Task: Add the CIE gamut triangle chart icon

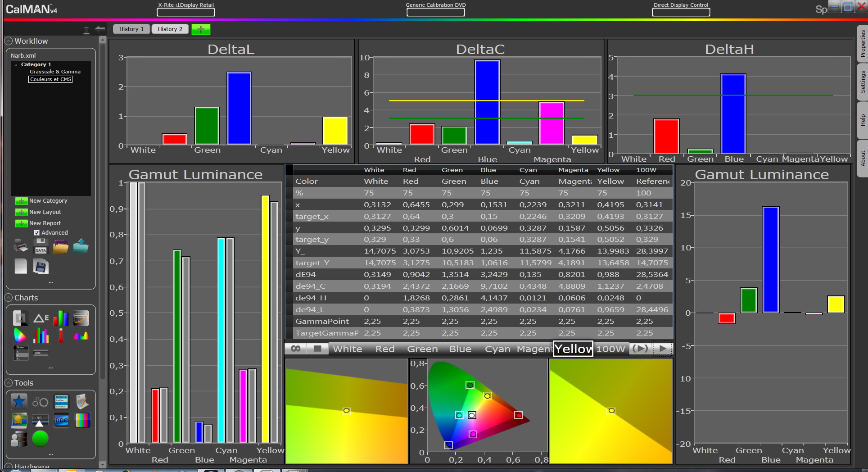Action: (x=20, y=336)
